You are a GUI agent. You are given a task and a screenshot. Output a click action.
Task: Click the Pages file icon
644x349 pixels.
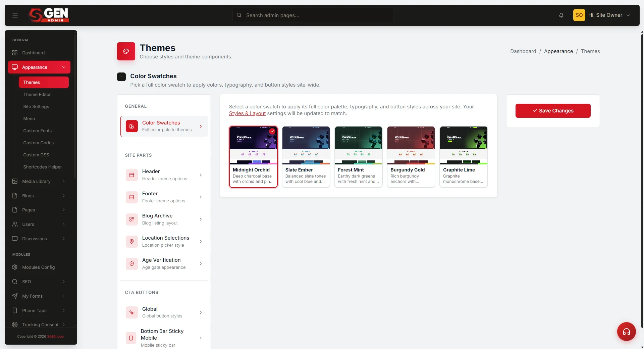pos(15,210)
